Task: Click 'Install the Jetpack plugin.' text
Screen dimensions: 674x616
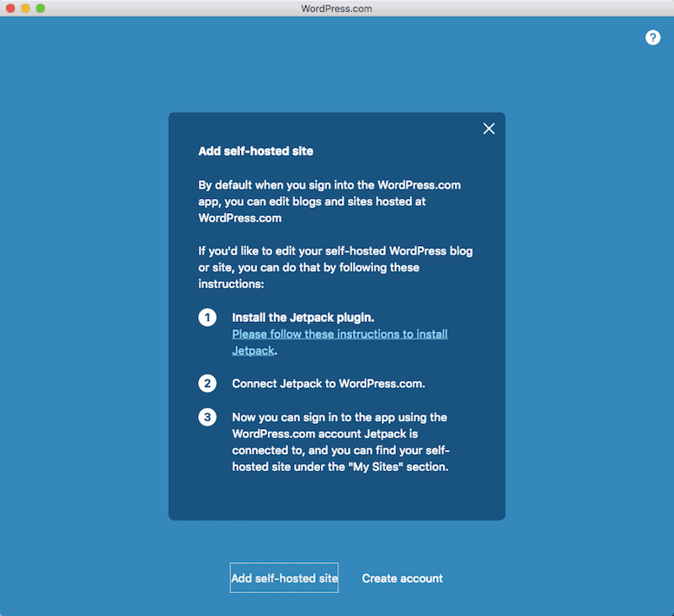Action: click(303, 317)
